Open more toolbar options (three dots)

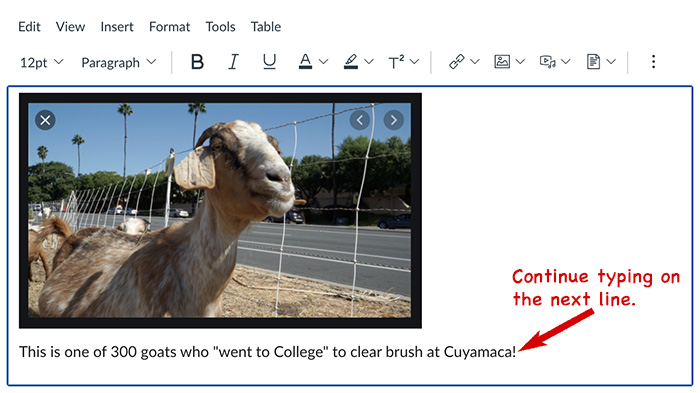(653, 62)
